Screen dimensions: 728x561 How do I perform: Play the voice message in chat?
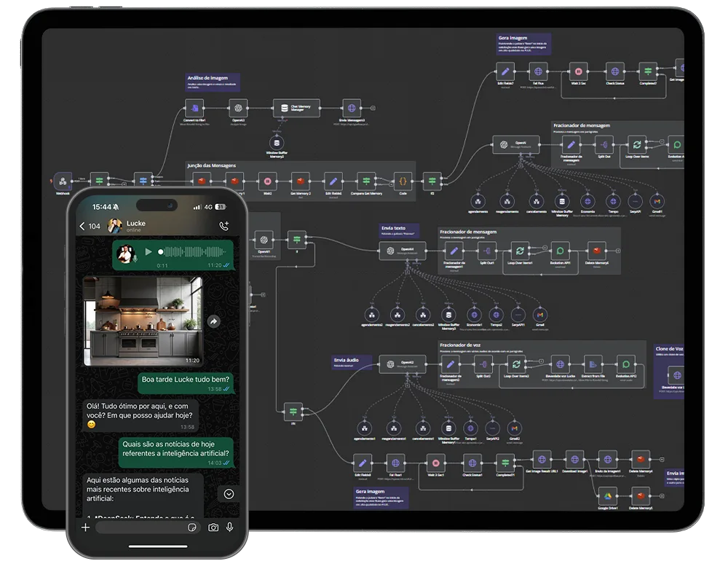(149, 252)
